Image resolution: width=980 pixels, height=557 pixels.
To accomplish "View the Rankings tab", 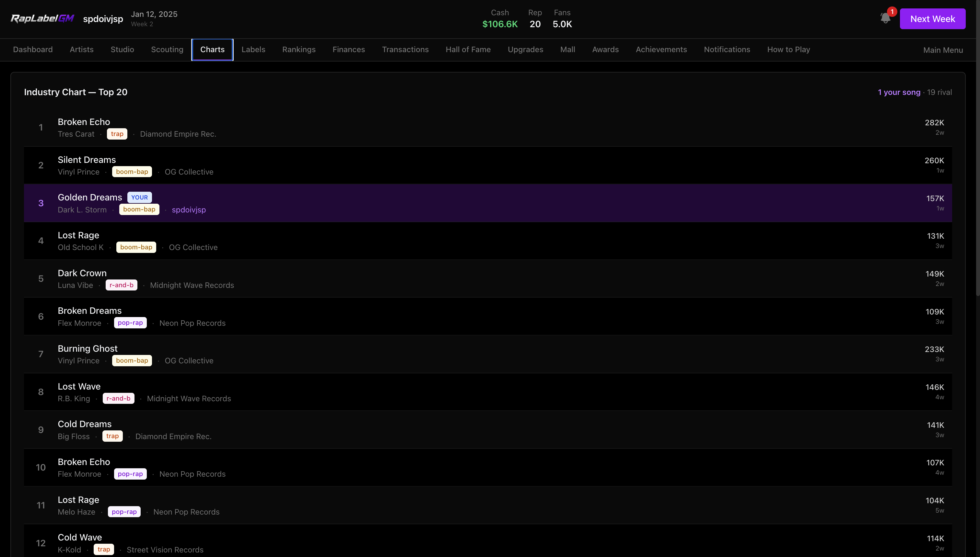I will click(299, 49).
